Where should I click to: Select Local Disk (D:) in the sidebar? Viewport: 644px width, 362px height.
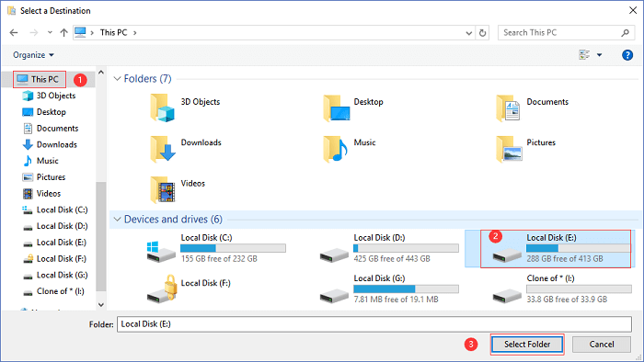click(x=54, y=226)
